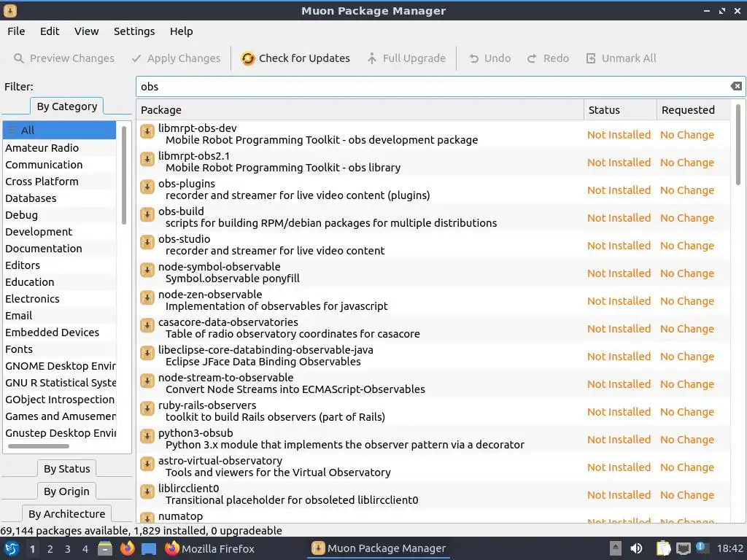
Task: Clear the filter text with the clear icon
Action: 736,86
